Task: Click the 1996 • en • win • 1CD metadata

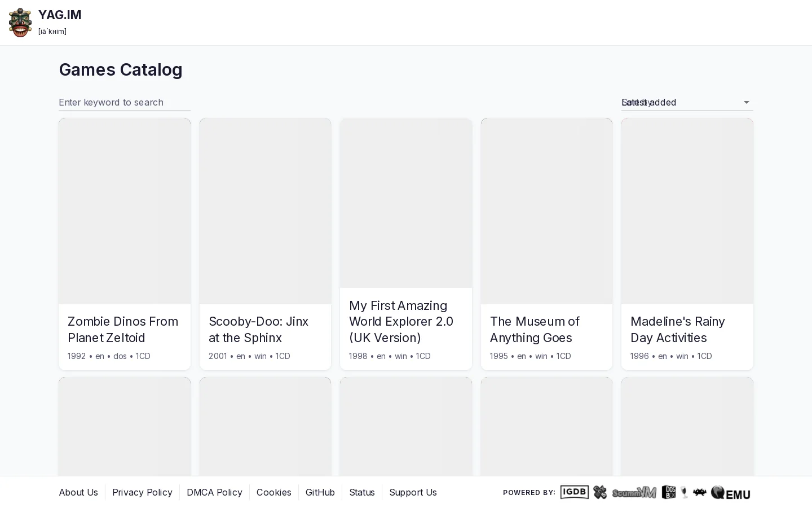Action: click(x=671, y=356)
